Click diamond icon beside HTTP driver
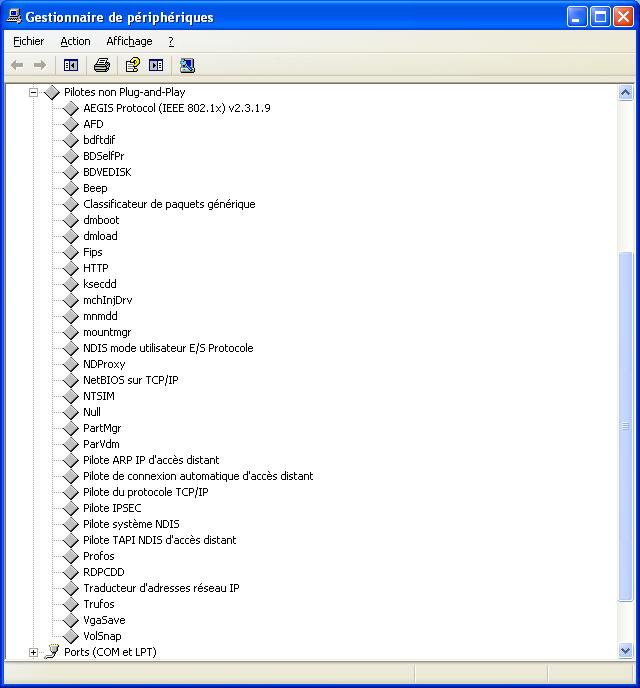The width and height of the screenshot is (640, 688). (x=71, y=268)
